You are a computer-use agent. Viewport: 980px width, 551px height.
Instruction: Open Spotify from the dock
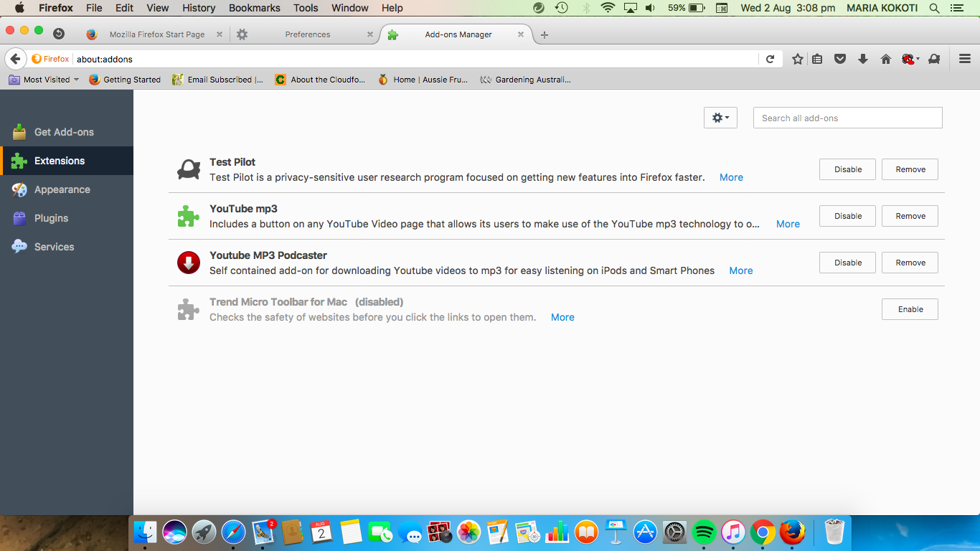pos(704,532)
